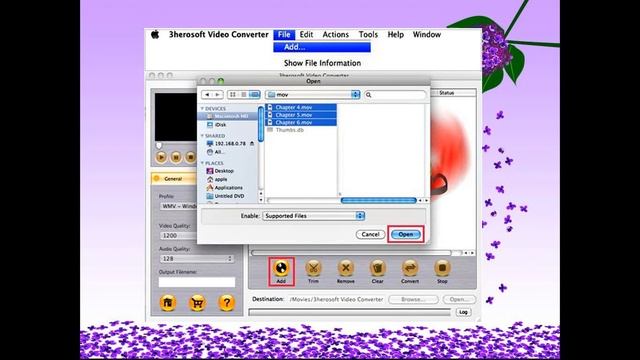This screenshot has height=360, width=640.
Task: Switch Open dialog to list view
Action: click(x=244, y=95)
